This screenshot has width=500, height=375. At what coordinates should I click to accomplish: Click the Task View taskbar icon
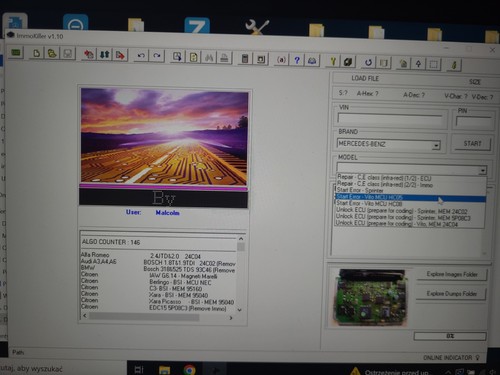tap(139, 369)
